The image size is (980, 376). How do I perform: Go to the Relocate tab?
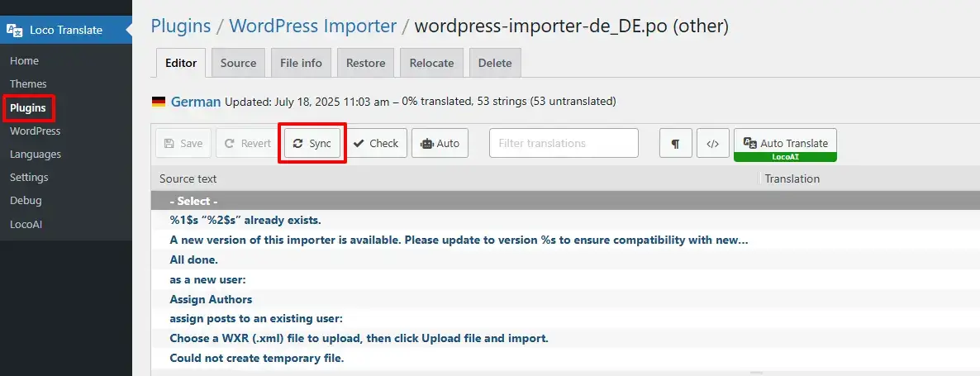pos(432,63)
